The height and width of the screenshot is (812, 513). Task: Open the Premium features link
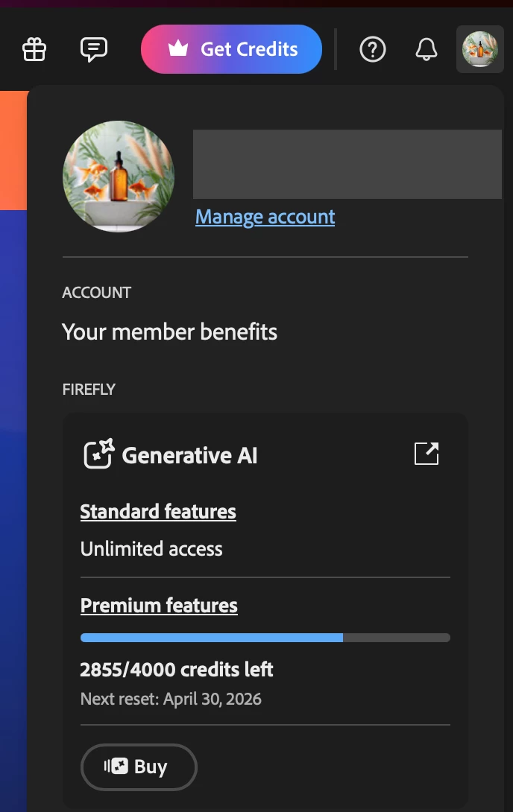click(x=159, y=606)
